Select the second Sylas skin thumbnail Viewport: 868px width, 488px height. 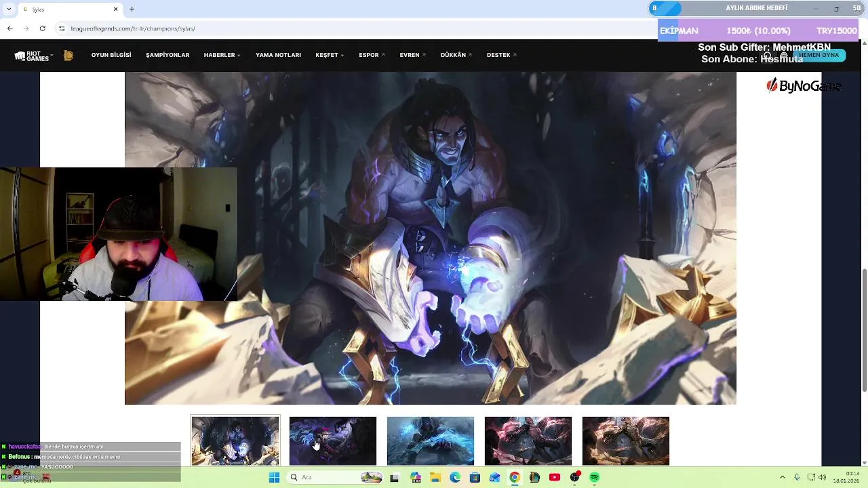click(x=333, y=441)
